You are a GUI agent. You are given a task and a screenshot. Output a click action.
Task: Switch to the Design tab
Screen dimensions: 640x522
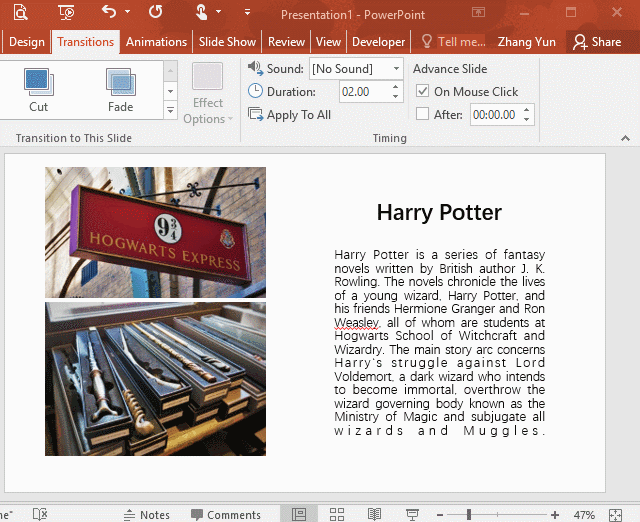(x=27, y=42)
